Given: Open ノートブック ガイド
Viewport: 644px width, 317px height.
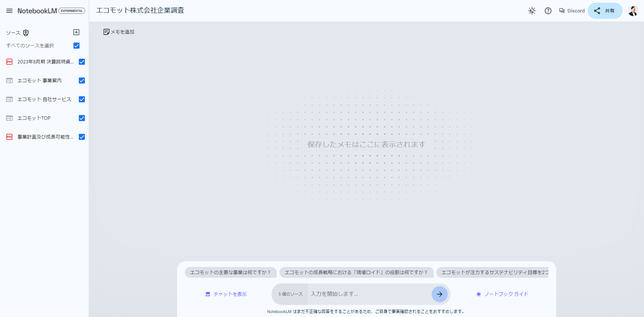Looking at the screenshot, I should 502,294.
